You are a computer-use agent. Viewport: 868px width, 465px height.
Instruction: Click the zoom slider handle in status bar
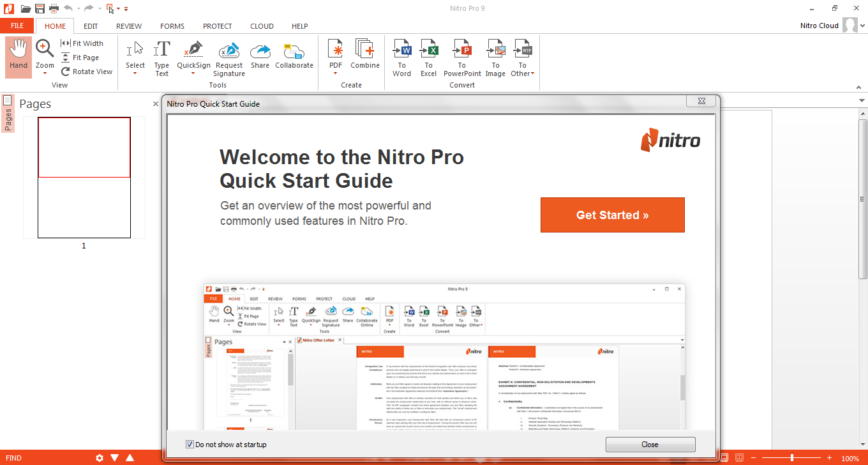click(x=792, y=458)
